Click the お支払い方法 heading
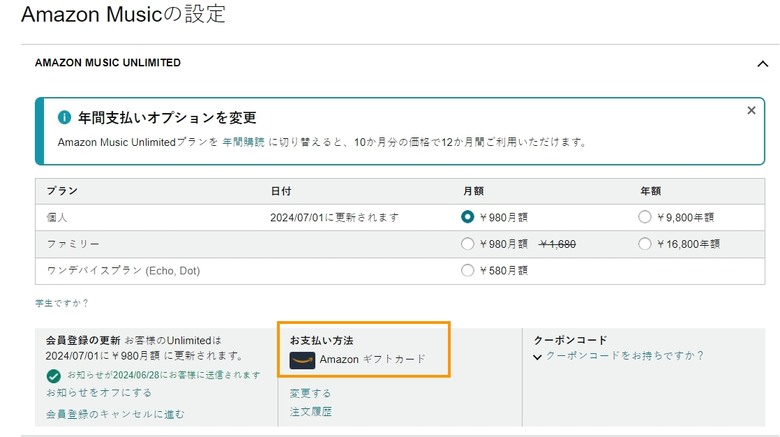Viewport: 780px width, 437px height. point(321,340)
